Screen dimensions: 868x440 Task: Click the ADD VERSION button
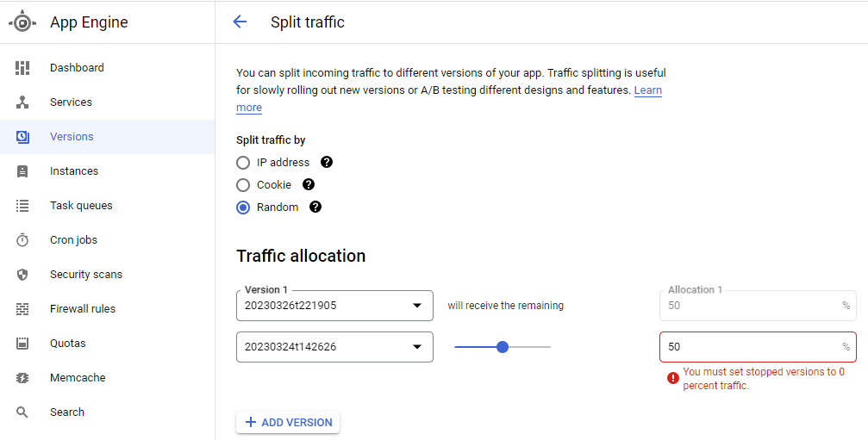pyautogui.click(x=288, y=422)
